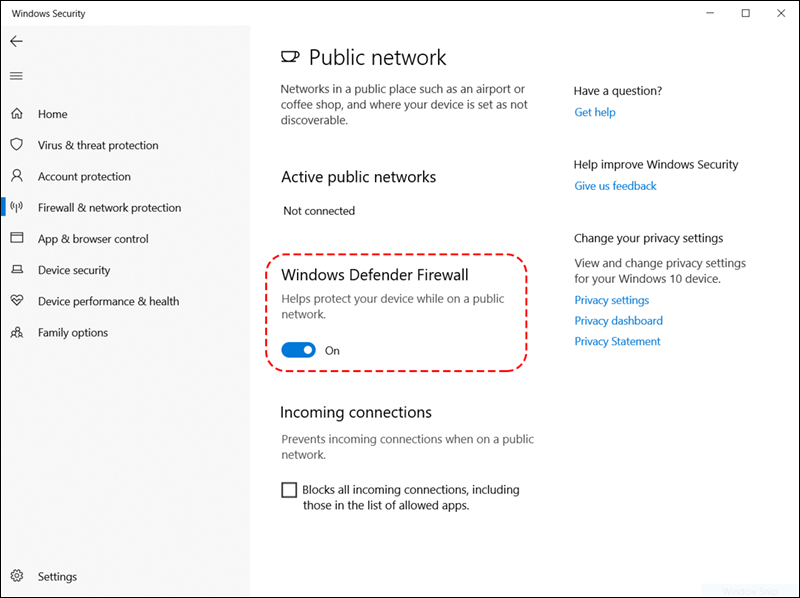The image size is (800, 598).
Task: Check Blocks all incoming connections checkbox
Action: 289,490
